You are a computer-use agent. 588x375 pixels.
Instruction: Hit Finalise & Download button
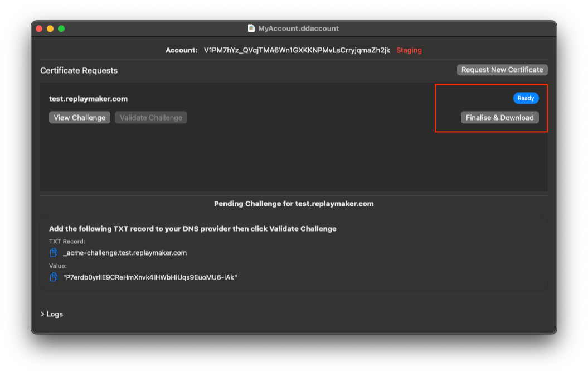[499, 118]
